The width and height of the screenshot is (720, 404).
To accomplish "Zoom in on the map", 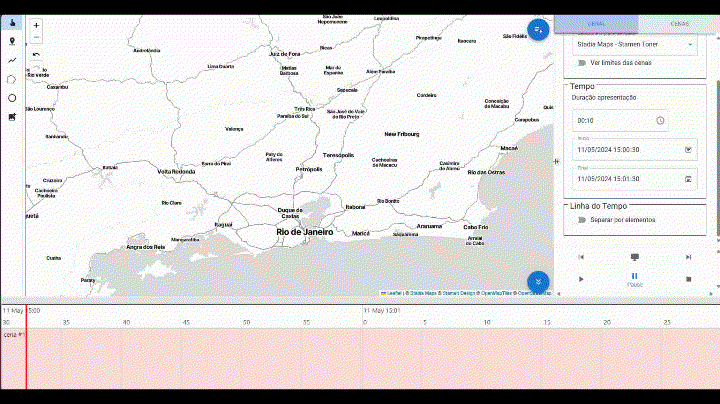I will coord(37,25).
